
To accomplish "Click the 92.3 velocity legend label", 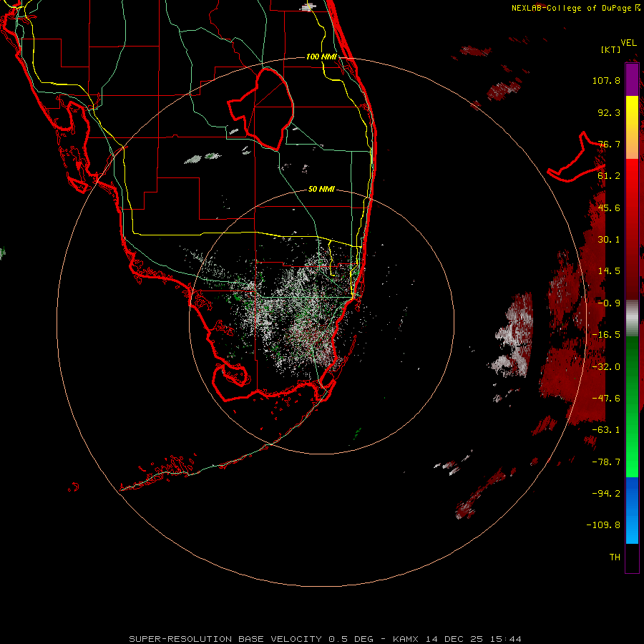I will pyautogui.click(x=609, y=112).
